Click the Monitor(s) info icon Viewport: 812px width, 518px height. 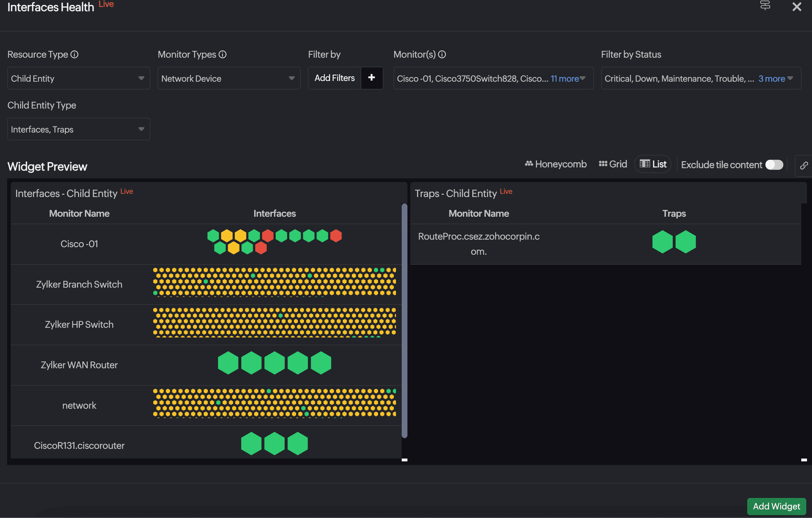tap(442, 54)
